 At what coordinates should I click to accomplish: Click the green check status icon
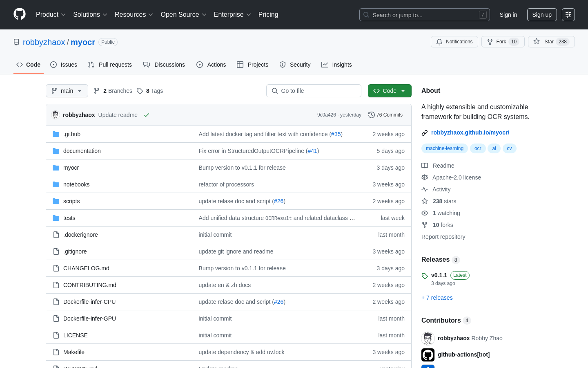coord(147,115)
